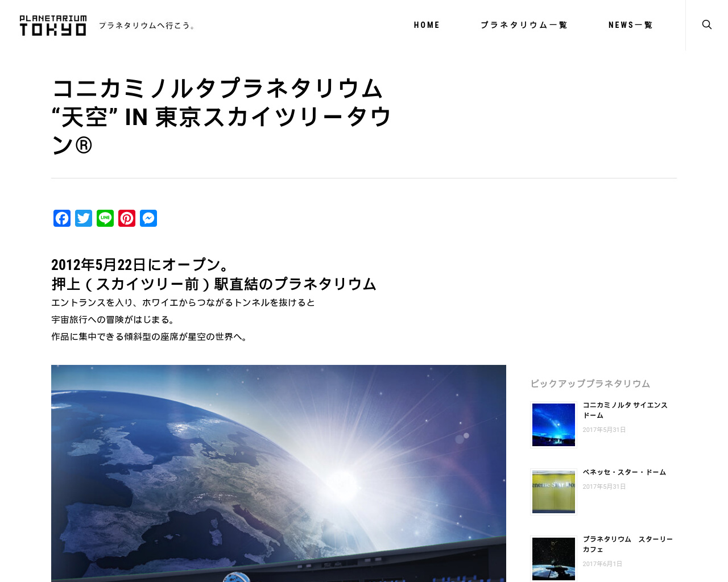The image size is (728, 582).
Task: Pin the page with the Pinterest icon
Action: coord(127,218)
